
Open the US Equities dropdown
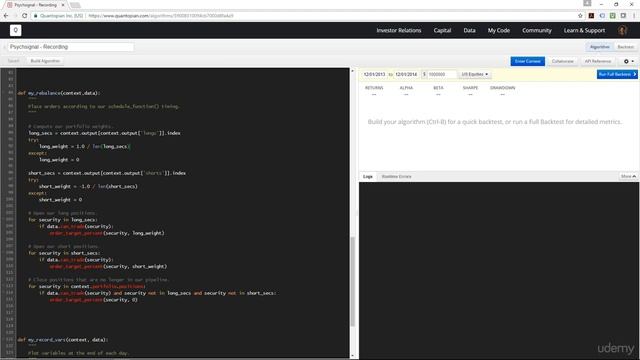tap(474, 74)
